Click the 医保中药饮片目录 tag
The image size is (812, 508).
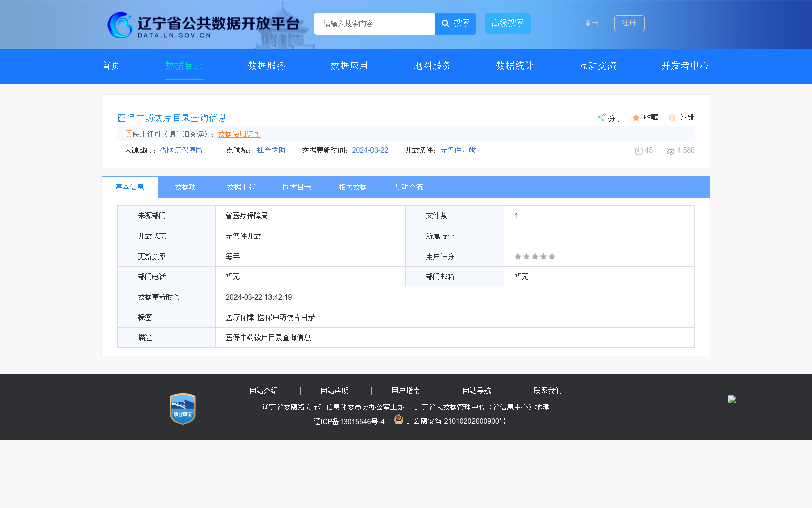(x=286, y=317)
